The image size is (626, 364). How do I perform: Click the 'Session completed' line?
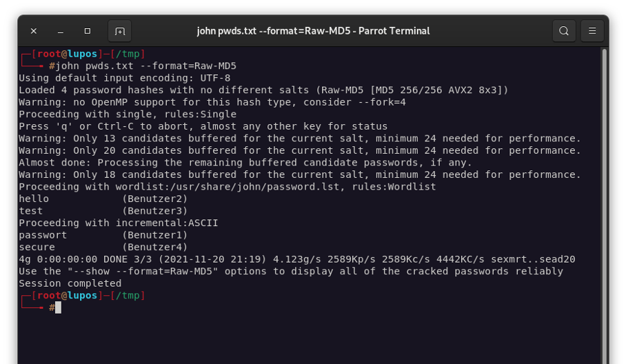click(x=70, y=283)
